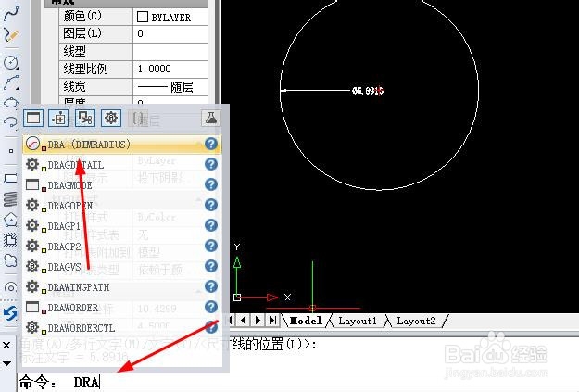Select the Polygon tool in left toolbar

point(10,220)
